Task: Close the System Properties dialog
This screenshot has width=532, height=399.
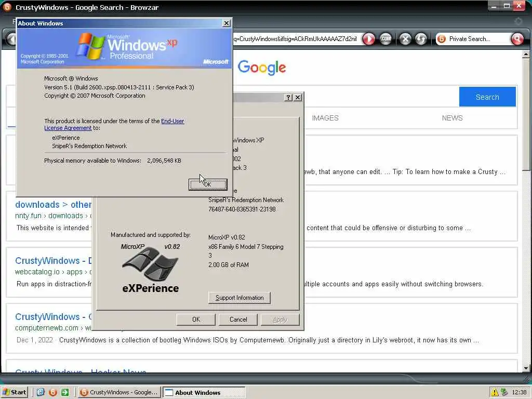Action: click(x=298, y=97)
